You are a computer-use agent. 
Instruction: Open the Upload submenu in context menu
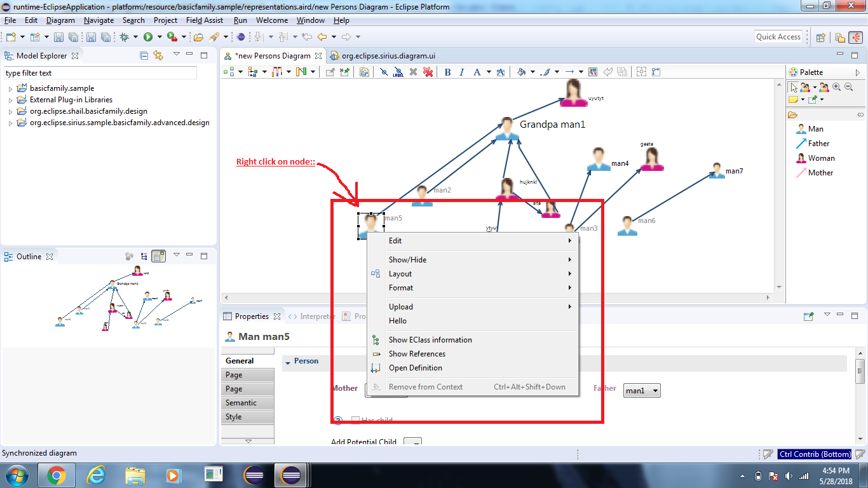[473, 307]
